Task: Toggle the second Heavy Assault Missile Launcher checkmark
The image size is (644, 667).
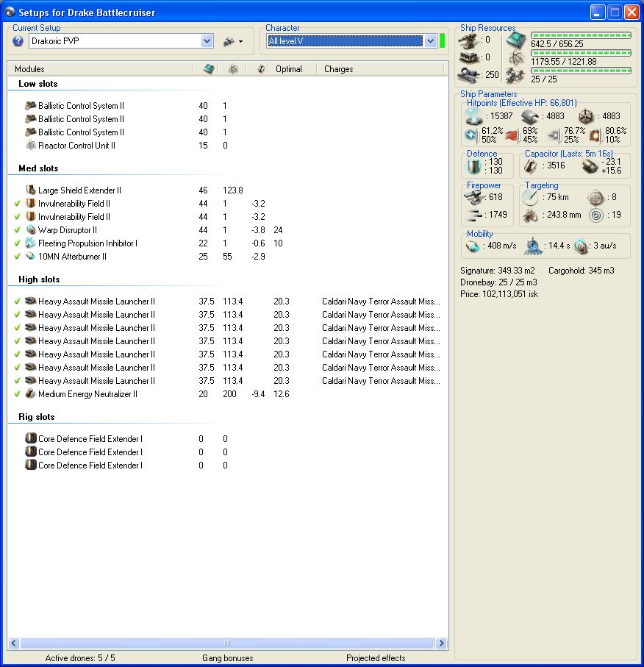Action: [17, 314]
